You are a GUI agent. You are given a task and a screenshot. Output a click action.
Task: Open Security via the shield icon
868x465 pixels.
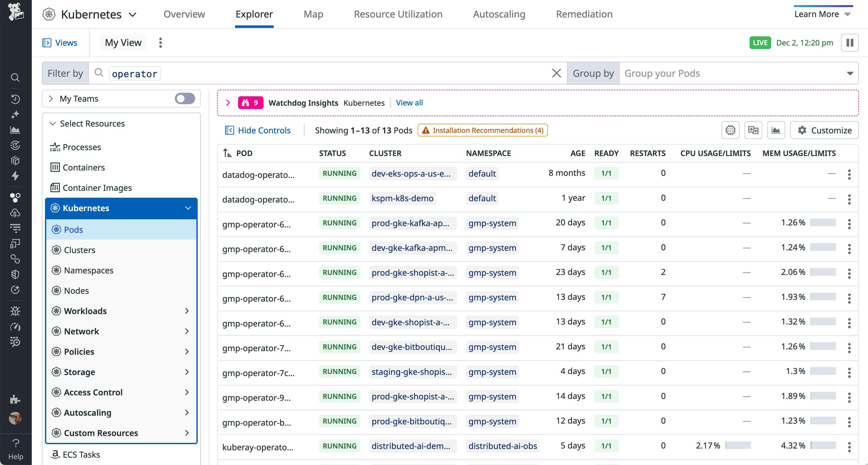coord(15,274)
